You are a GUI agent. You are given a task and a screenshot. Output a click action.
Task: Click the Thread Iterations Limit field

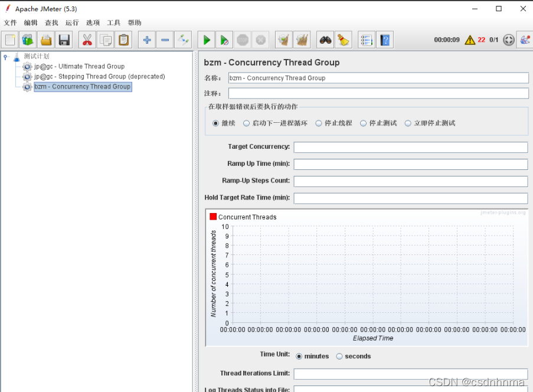(x=411, y=374)
